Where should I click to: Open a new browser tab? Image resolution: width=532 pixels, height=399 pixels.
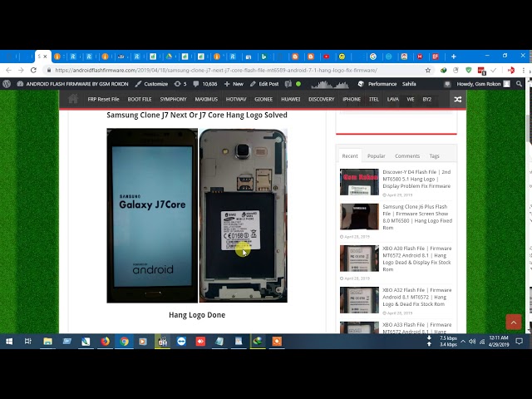pos(454,57)
